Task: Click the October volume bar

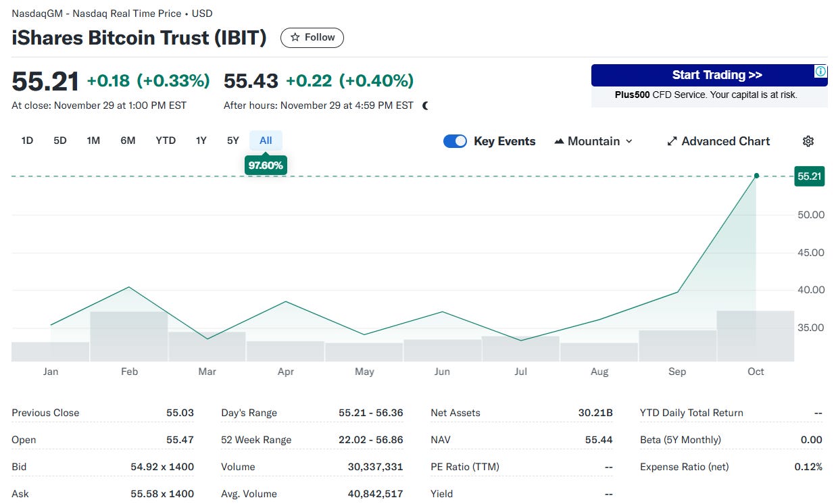Action: point(755,336)
